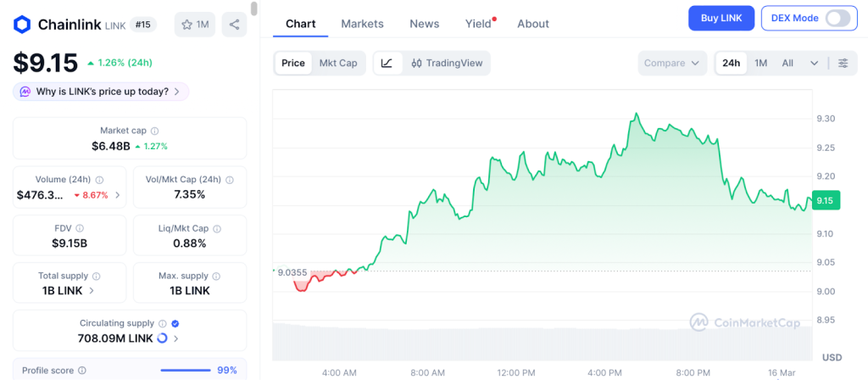Switch chart to Mkt Cap

tap(337, 63)
